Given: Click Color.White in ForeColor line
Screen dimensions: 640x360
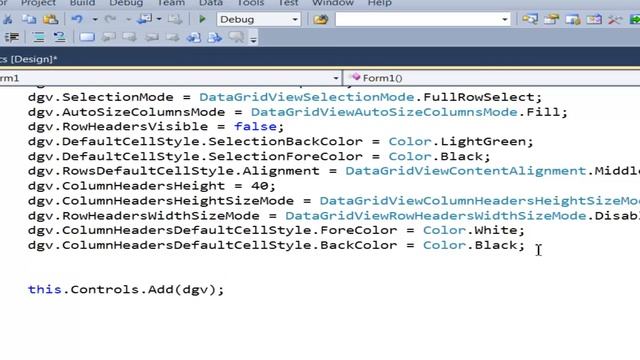Looking at the screenshot, I should (x=469, y=230).
